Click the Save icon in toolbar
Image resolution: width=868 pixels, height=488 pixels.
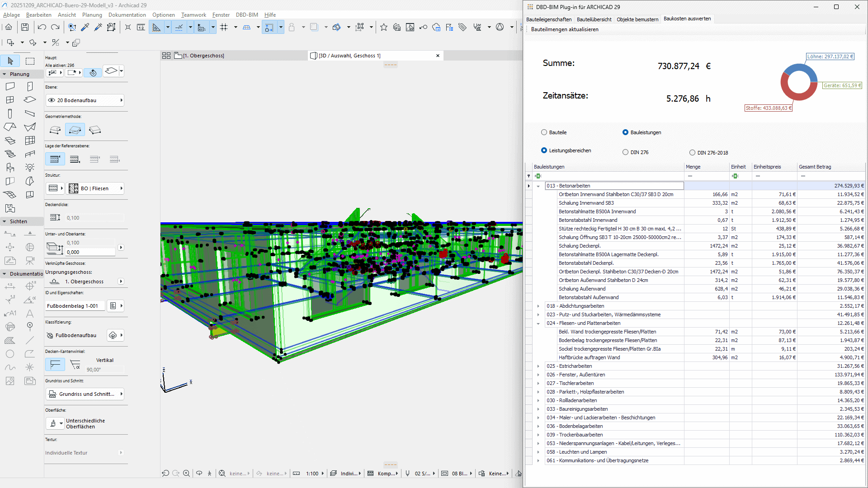coord(25,27)
